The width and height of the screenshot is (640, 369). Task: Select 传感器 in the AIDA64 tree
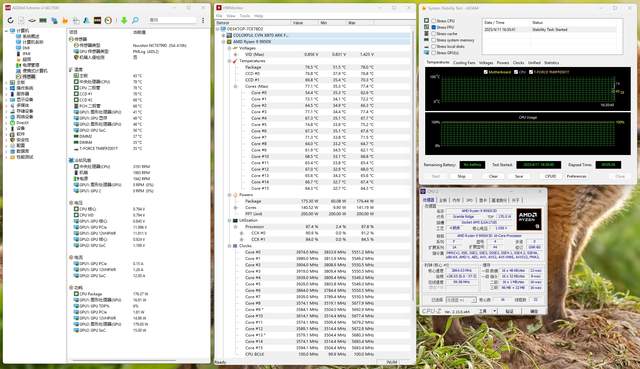tap(29, 76)
